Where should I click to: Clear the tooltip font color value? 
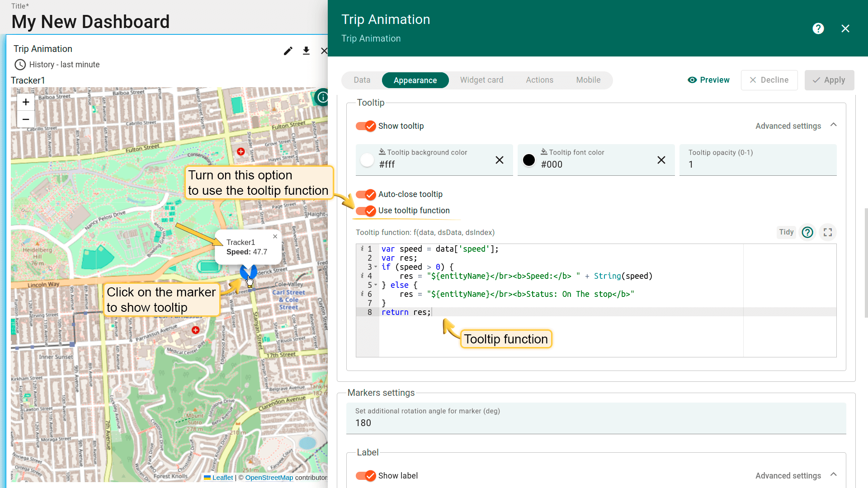point(661,160)
